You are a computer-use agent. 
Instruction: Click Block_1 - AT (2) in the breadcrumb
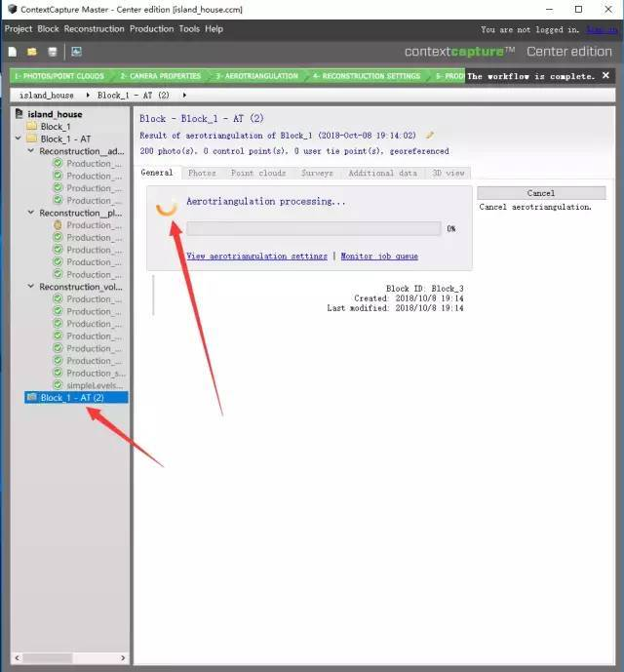click(134, 96)
